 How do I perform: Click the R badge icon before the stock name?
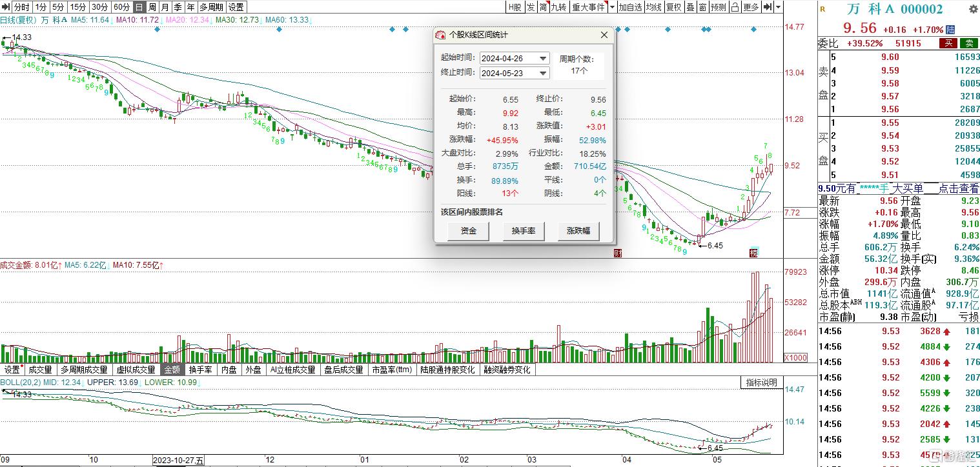point(823,10)
